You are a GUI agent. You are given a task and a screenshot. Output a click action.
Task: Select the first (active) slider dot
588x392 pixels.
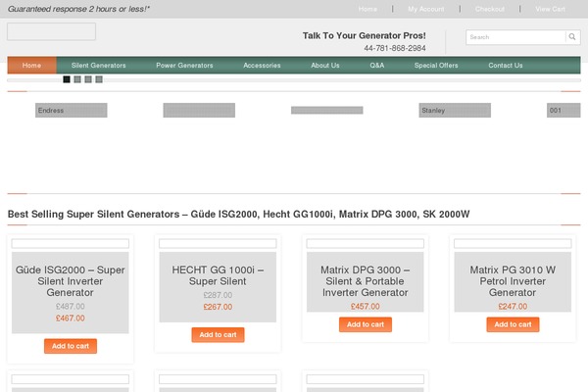coord(67,79)
